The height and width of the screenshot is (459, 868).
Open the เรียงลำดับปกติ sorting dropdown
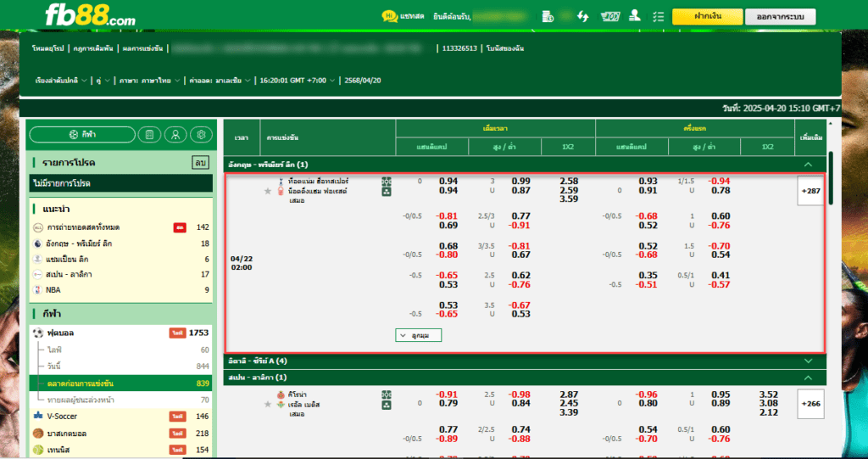coord(61,81)
